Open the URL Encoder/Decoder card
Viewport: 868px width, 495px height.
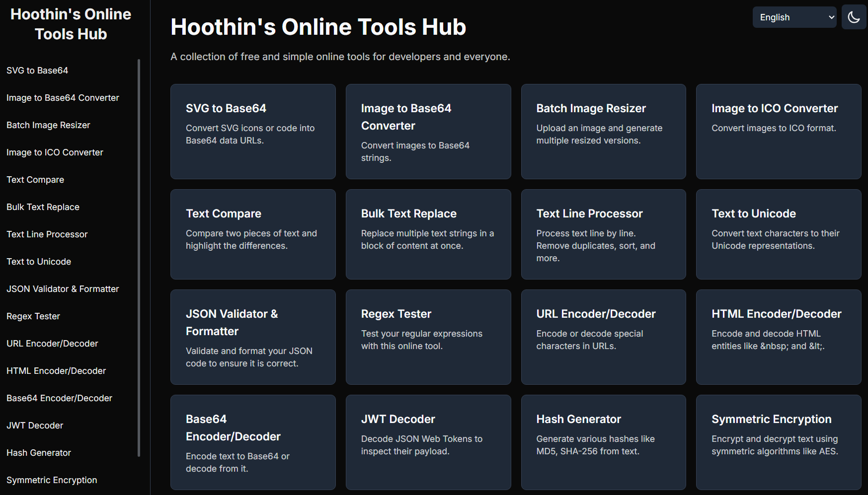point(603,337)
